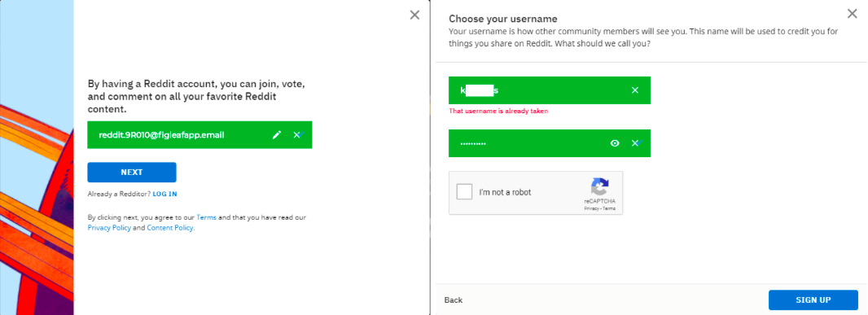The width and height of the screenshot is (868, 315).
Task: Open reCAPTCHA Terms link
Action: click(x=609, y=208)
